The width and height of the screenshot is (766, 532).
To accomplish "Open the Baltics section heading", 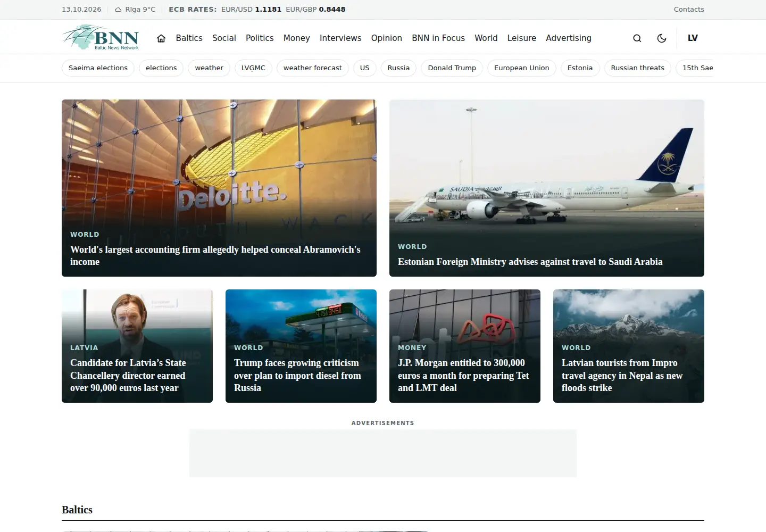I will [x=77, y=510].
